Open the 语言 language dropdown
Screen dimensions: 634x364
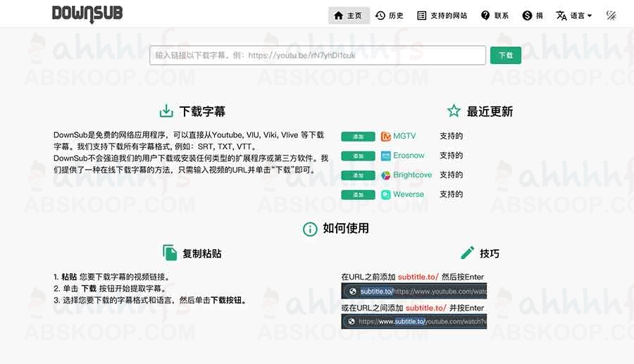[x=574, y=15]
